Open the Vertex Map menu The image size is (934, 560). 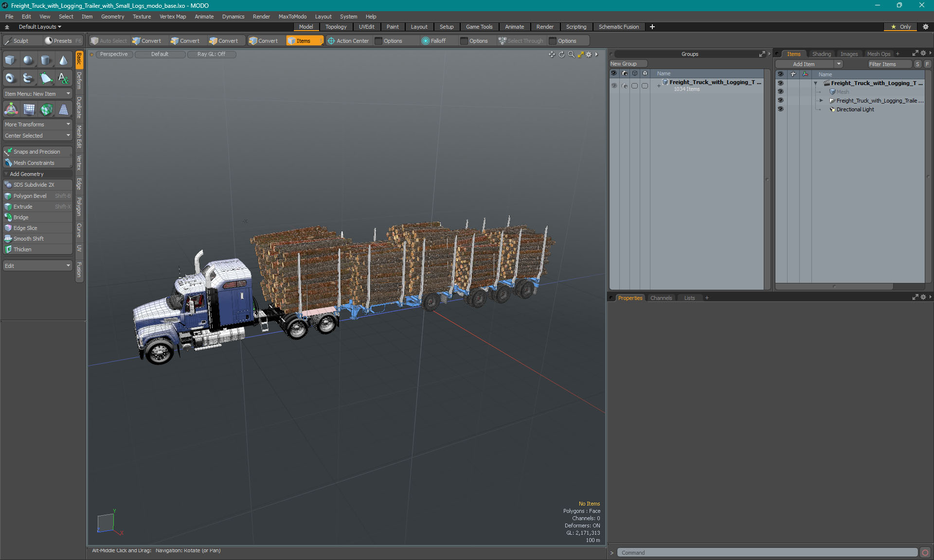(x=173, y=17)
